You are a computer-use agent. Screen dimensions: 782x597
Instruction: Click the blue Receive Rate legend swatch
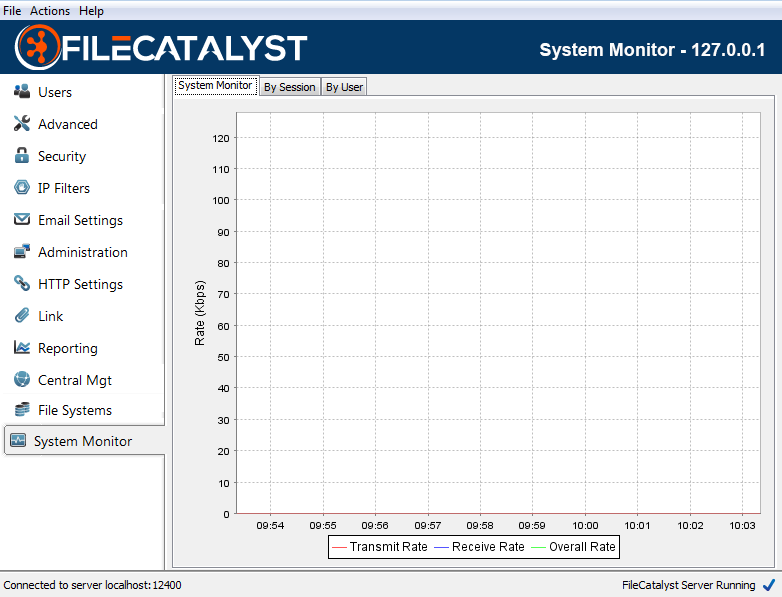pyautogui.click(x=441, y=547)
